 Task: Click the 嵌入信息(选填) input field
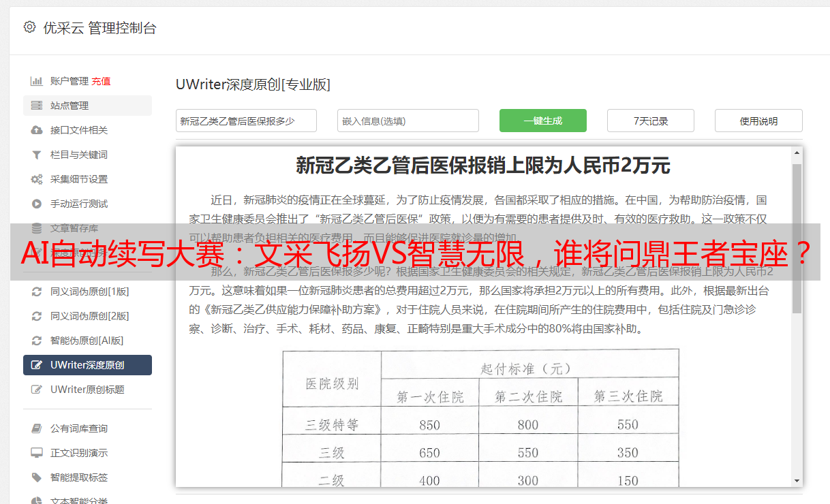point(408,121)
